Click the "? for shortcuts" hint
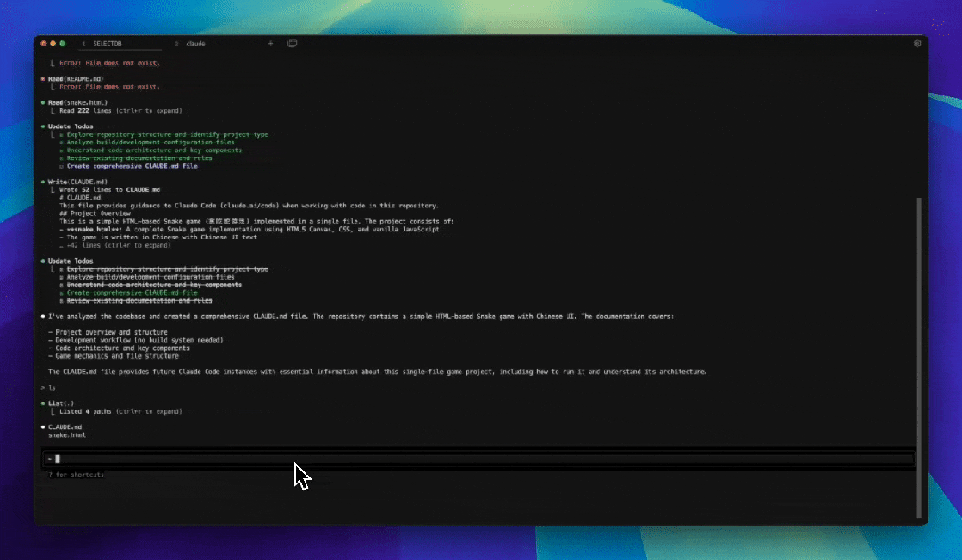Viewport: 962px width, 560px height. pos(76,475)
